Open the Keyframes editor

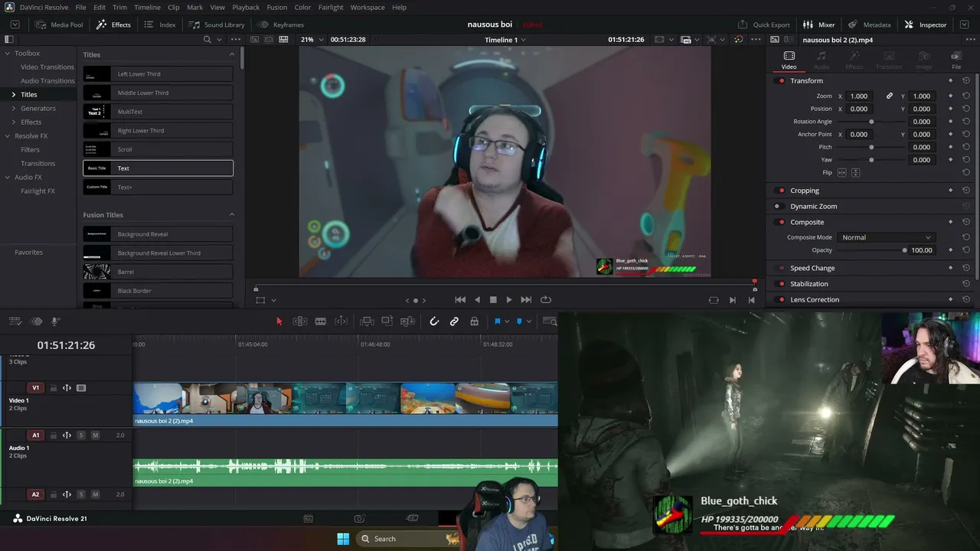281,24
